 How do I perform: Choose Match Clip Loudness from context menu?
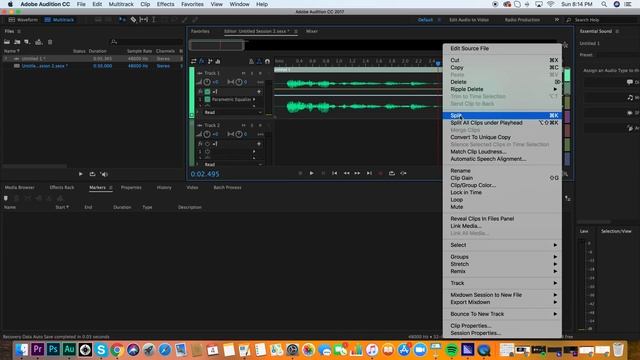coord(502,151)
